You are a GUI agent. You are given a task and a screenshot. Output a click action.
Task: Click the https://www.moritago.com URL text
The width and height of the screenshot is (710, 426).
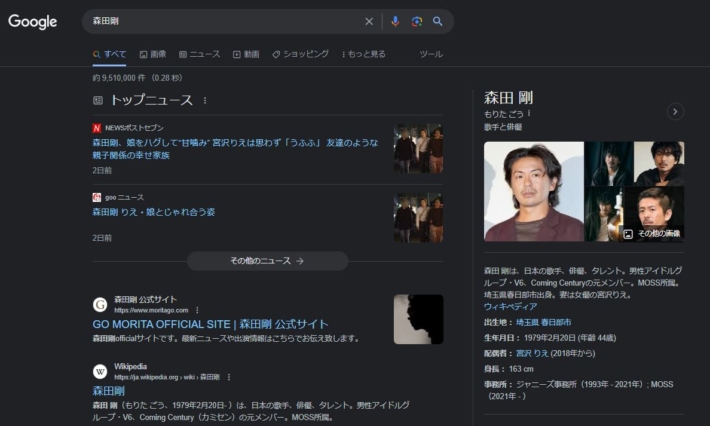(x=151, y=310)
